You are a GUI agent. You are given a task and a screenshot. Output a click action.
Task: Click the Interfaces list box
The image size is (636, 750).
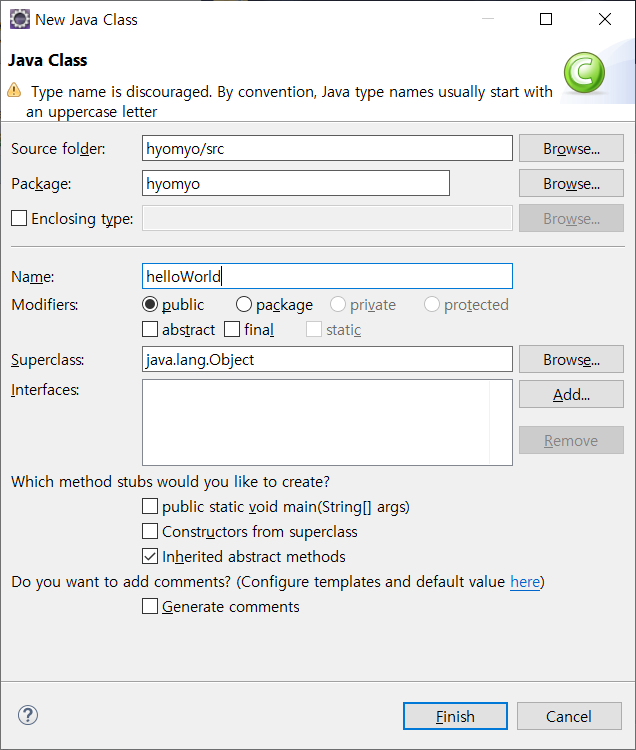pyautogui.click(x=327, y=422)
